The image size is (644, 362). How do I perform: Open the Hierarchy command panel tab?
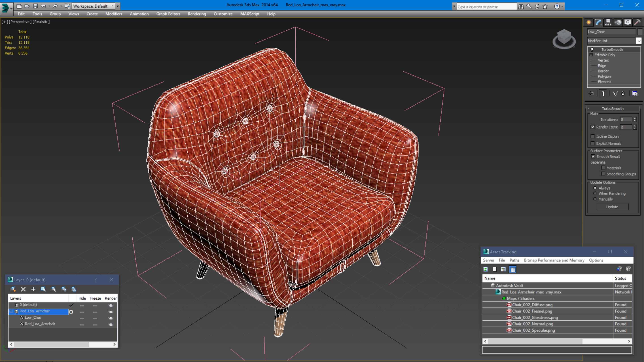click(608, 23)
